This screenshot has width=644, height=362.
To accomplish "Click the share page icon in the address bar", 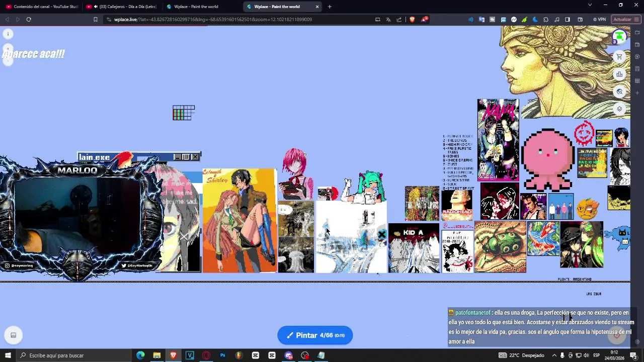I will 399,20.
